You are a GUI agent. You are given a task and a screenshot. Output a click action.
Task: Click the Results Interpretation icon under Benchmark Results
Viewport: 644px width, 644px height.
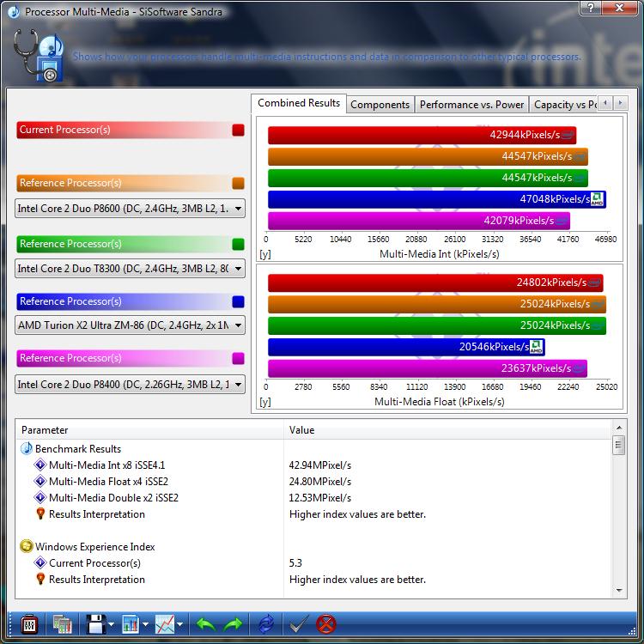coord(40,513)
